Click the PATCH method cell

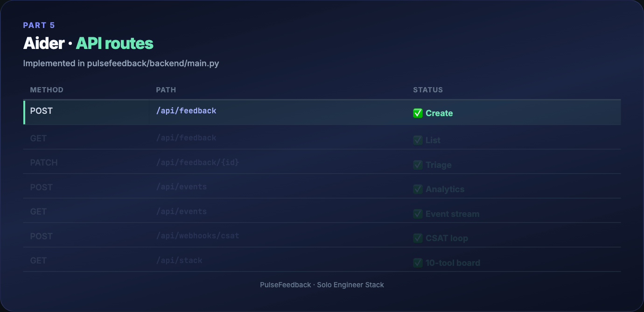point(44,163)
